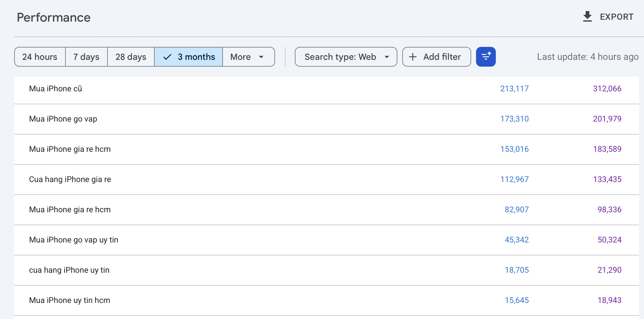Open the Mua iPhone cũ query row
Screen dimensions: 644x319
point(326,89)
